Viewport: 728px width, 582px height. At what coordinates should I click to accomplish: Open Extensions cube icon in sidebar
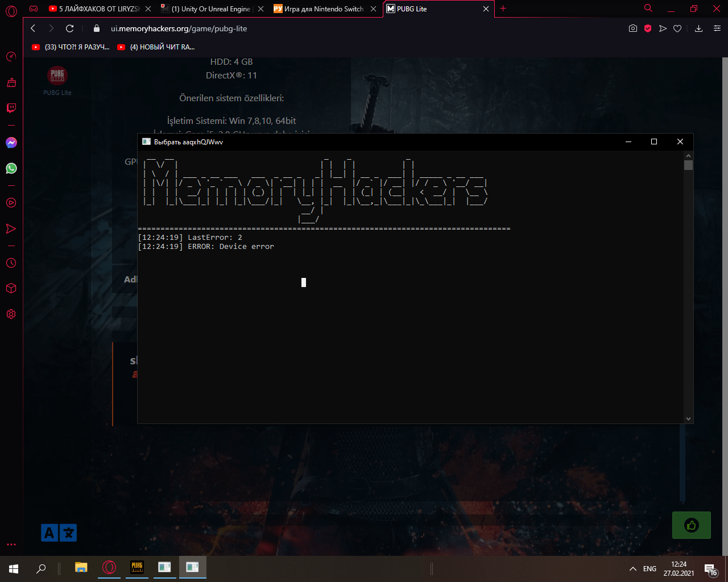pyautogui.click(x=11, y=288)
